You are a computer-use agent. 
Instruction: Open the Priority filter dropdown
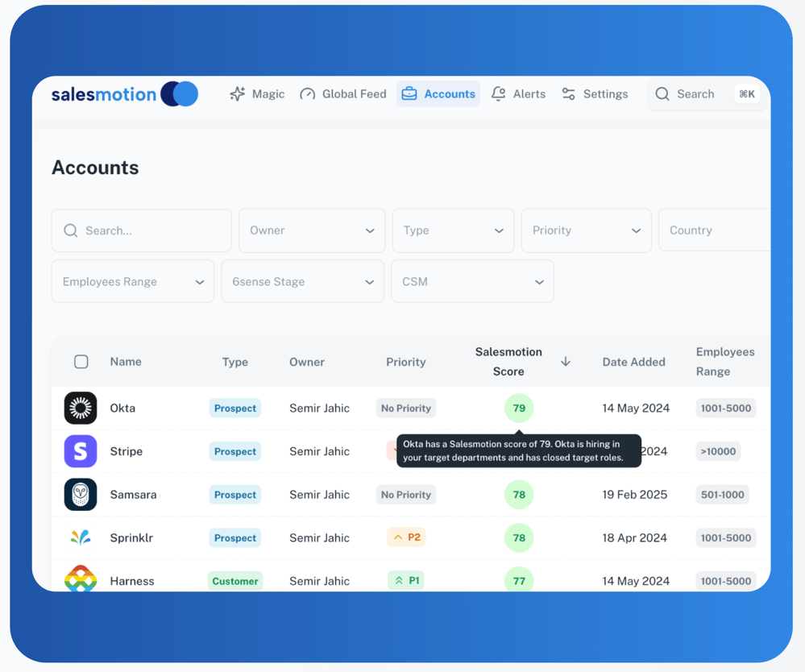pyautogui.click(x=586, y=230)
